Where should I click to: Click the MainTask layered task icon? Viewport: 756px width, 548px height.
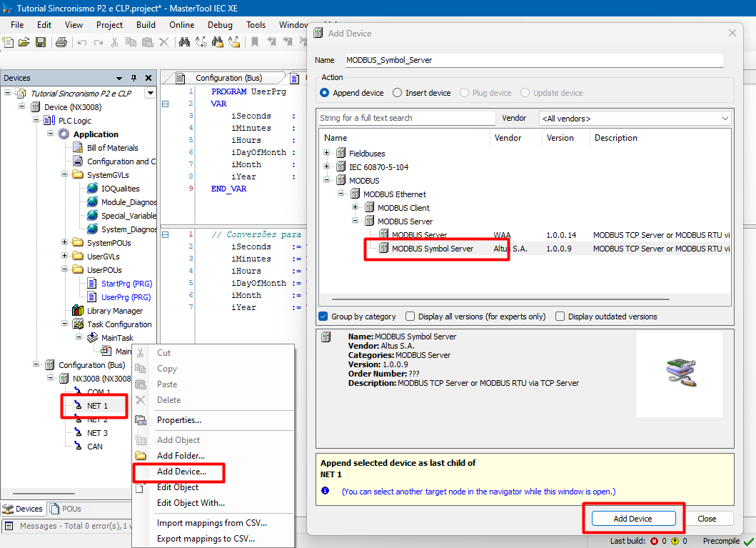(92, 338)
